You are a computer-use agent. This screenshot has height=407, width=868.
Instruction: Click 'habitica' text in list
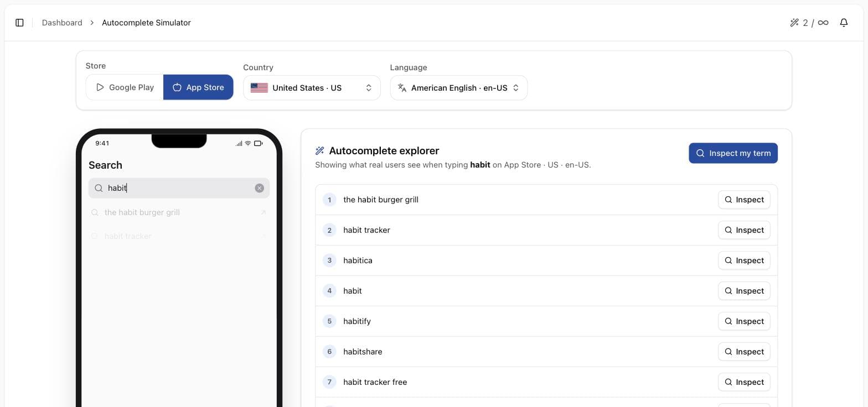coord(358,260)
